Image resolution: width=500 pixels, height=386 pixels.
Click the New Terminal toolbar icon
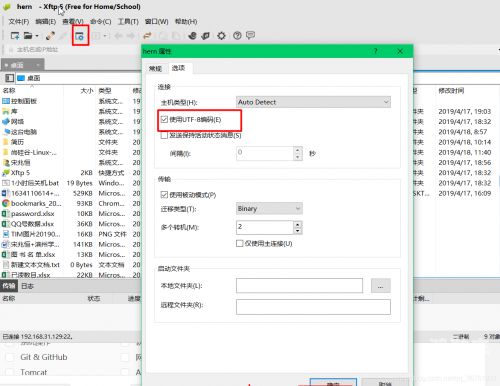pyautogui.click(x=96, y=35)
